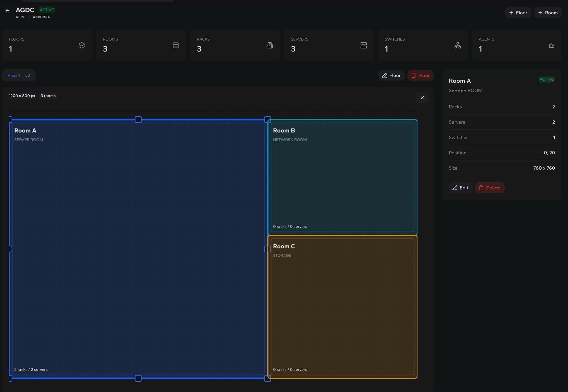568x392 pixels.
Task: Delete the floor with the red Floor button
Action: (x=420, y=75)
